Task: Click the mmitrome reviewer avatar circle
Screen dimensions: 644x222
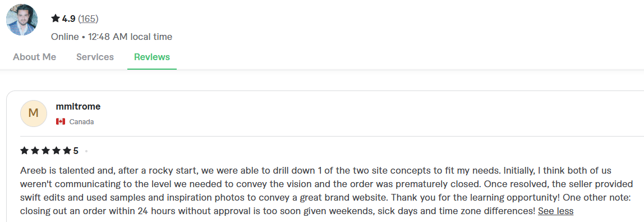Action: click(34, 114)
